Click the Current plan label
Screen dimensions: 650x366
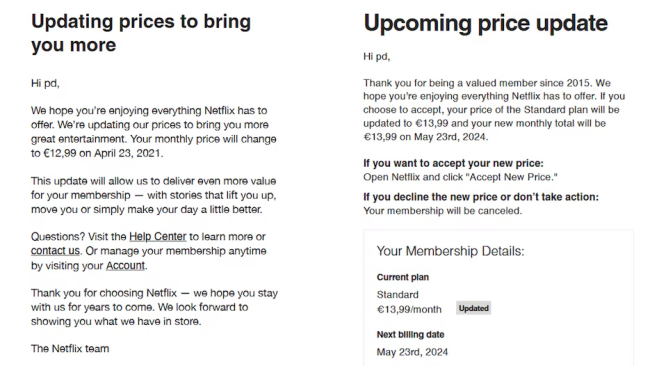click(403, 277)
